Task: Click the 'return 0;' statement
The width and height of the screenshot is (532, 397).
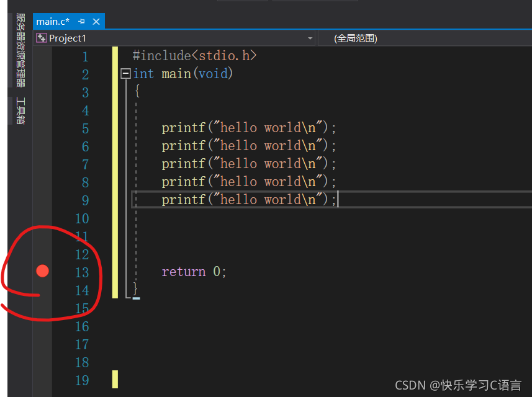Action: coord(194,272)
